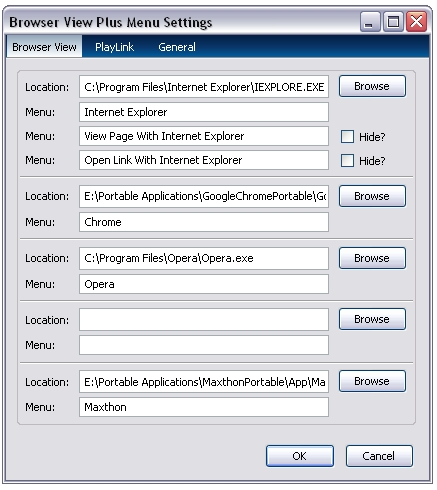Cancel the menu settings dialog
This screenshot has width=437, height=490.
(379, 456)
